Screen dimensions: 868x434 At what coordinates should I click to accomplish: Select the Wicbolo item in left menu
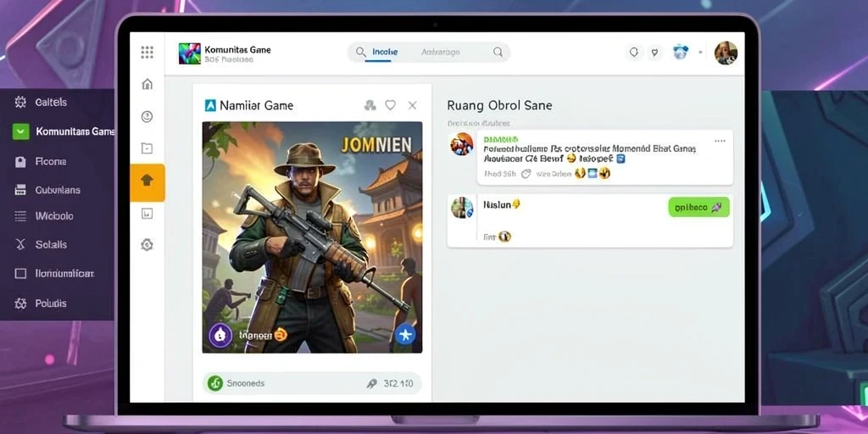[54, 216]
